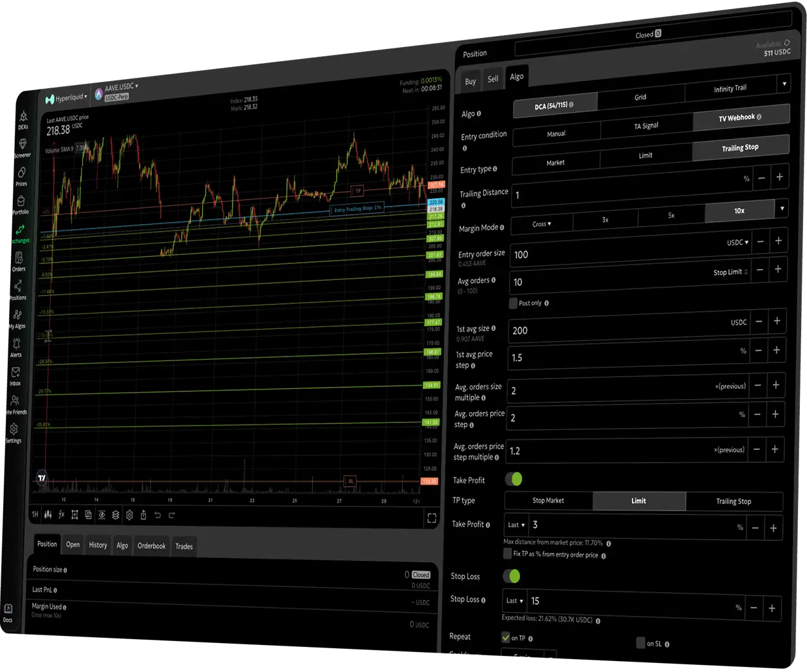Open the Screener sidebar icon

coord(23,145)
